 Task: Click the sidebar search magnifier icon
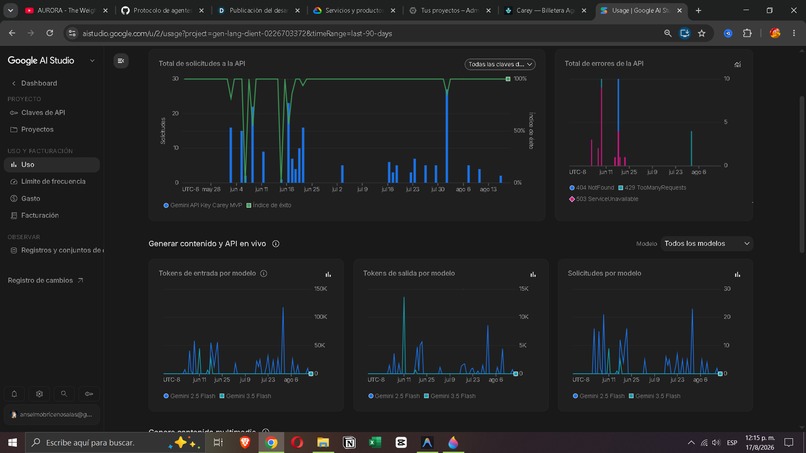(x=64, y=394)
